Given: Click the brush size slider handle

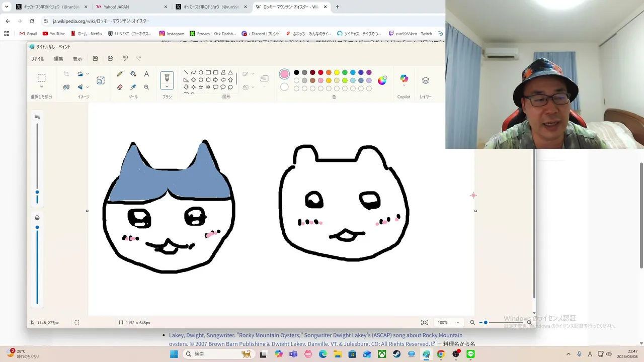Looking at the screenshot, I should (x=37, y=192).
